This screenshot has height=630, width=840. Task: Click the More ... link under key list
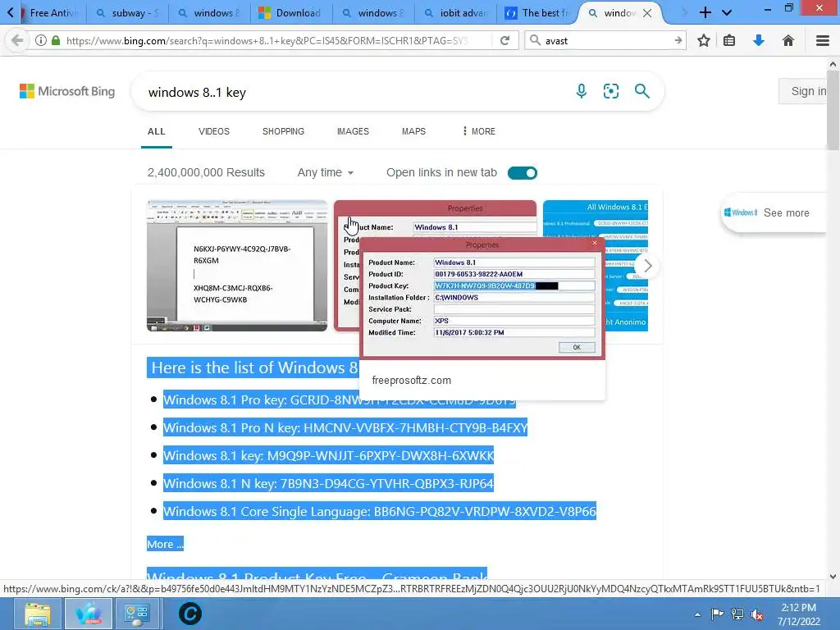click(x=165, y=544)
